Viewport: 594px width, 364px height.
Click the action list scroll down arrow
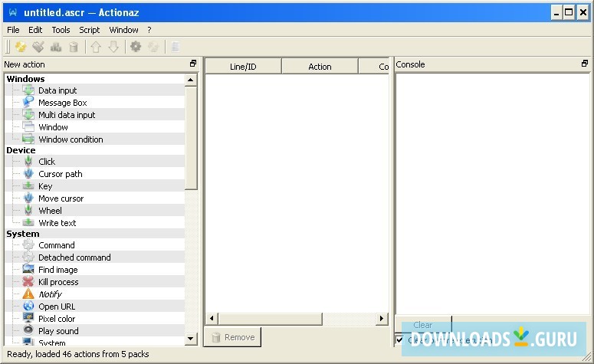coord(191,338)
